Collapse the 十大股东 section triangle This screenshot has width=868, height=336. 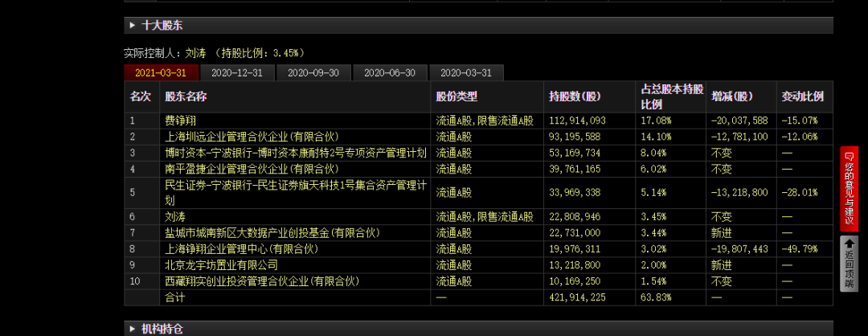coord(133,26)
